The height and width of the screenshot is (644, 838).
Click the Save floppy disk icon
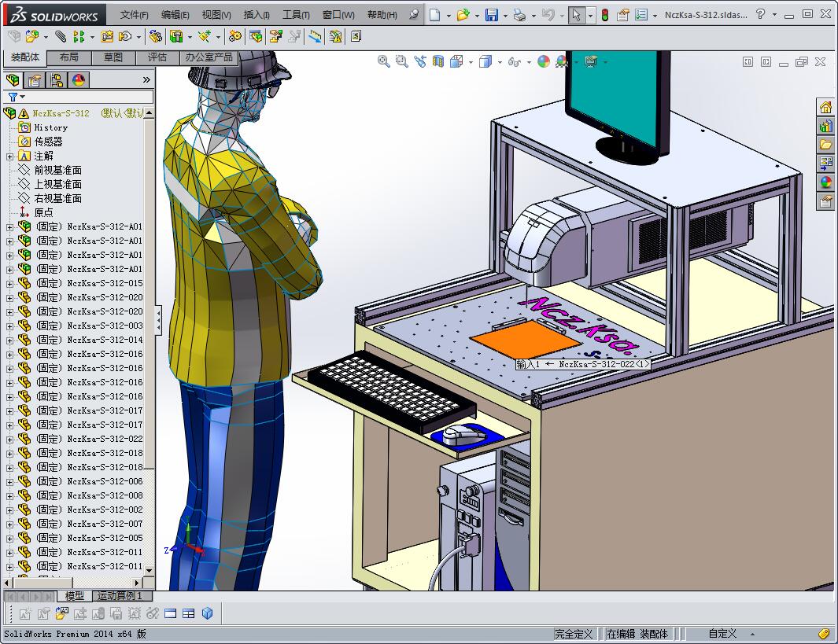492,15
